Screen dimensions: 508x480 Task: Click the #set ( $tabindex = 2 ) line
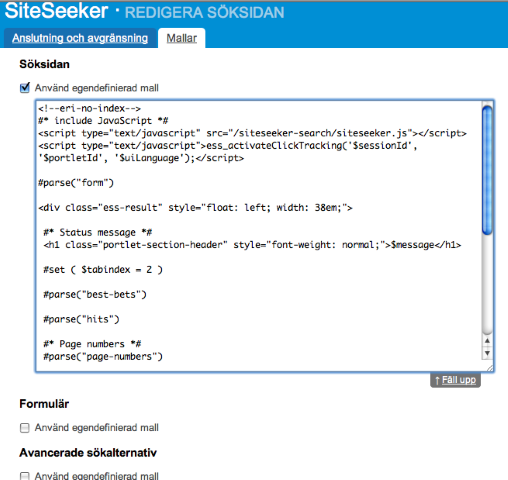103,269
